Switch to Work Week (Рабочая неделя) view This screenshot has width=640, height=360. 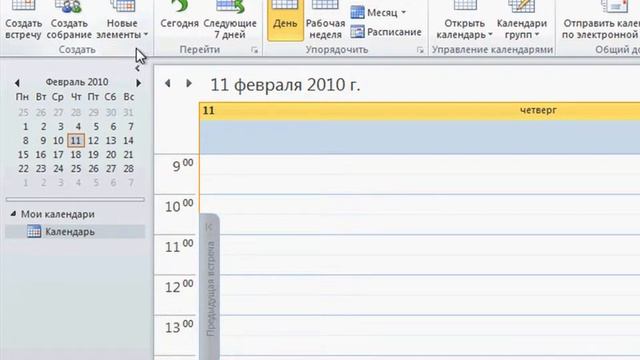click(325, 20)
